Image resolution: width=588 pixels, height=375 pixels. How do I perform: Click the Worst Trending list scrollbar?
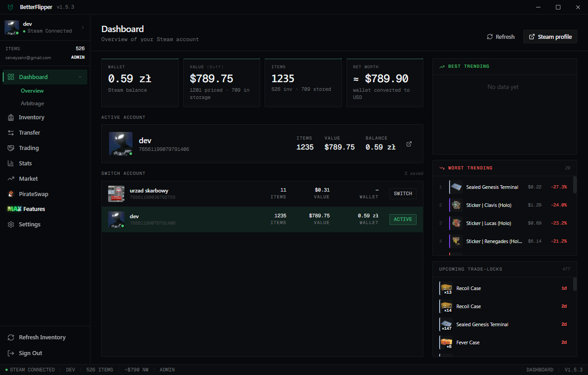click(x=575, y=185)
